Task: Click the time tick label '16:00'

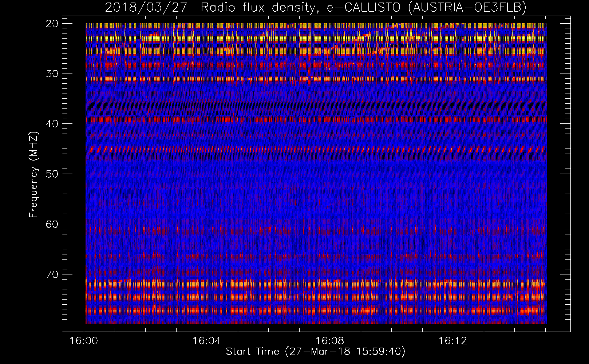Action: 84,341
